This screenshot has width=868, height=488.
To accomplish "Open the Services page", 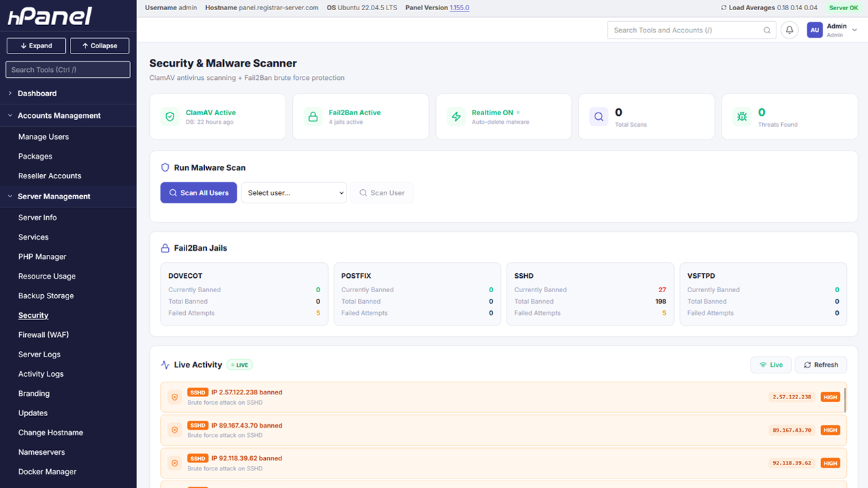I will point(33,237).
